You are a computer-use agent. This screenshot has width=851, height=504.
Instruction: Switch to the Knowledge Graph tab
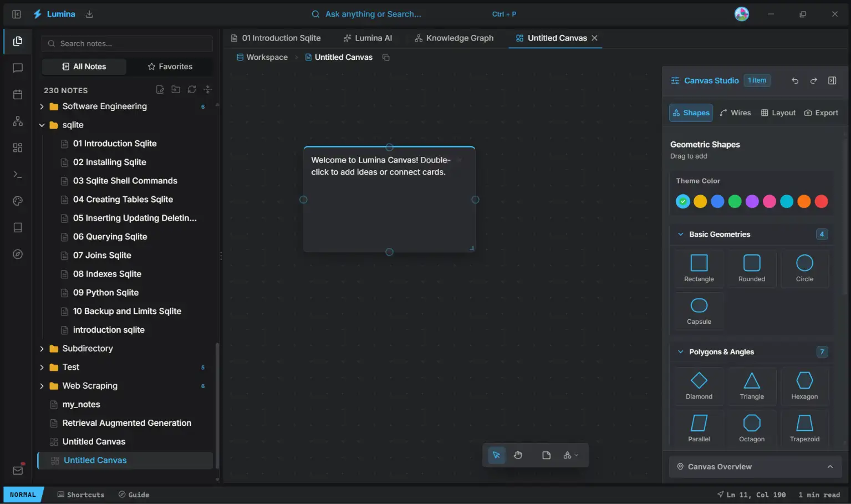point(454,38)
